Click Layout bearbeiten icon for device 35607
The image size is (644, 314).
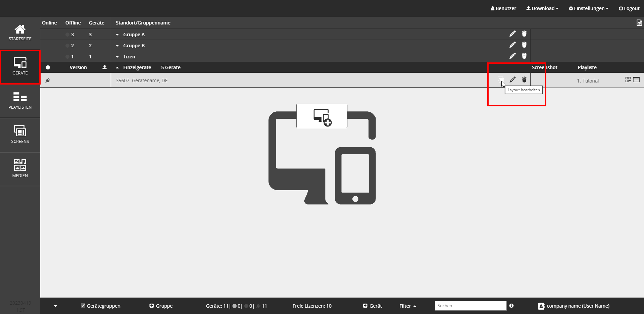point(500,80)
